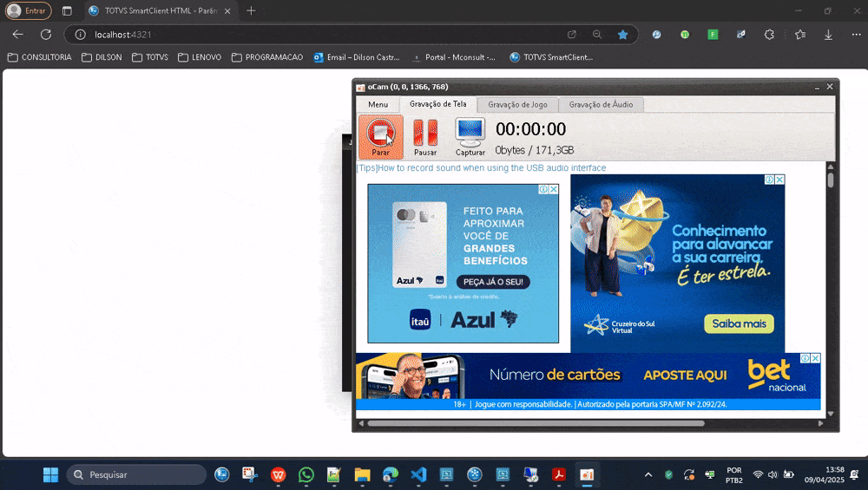Click the oCam scroll down arrow

[x=831, y=414]
